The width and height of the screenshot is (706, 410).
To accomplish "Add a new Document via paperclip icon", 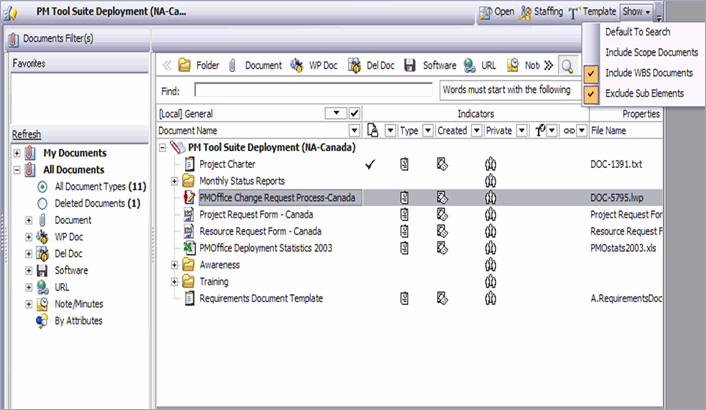I will click(x=232, y=66).
